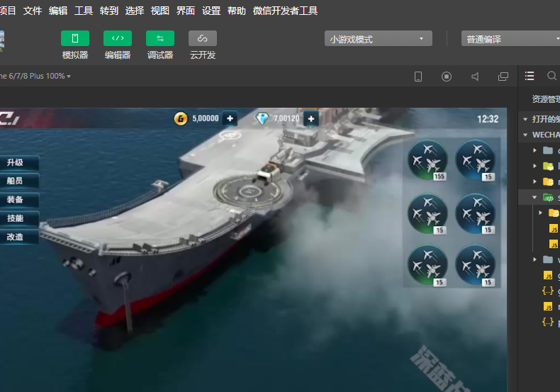Open the 微信开发者工具 menu
Viewport: 560px width, 392px height.
pyautogui.click(x=286, y=11)
